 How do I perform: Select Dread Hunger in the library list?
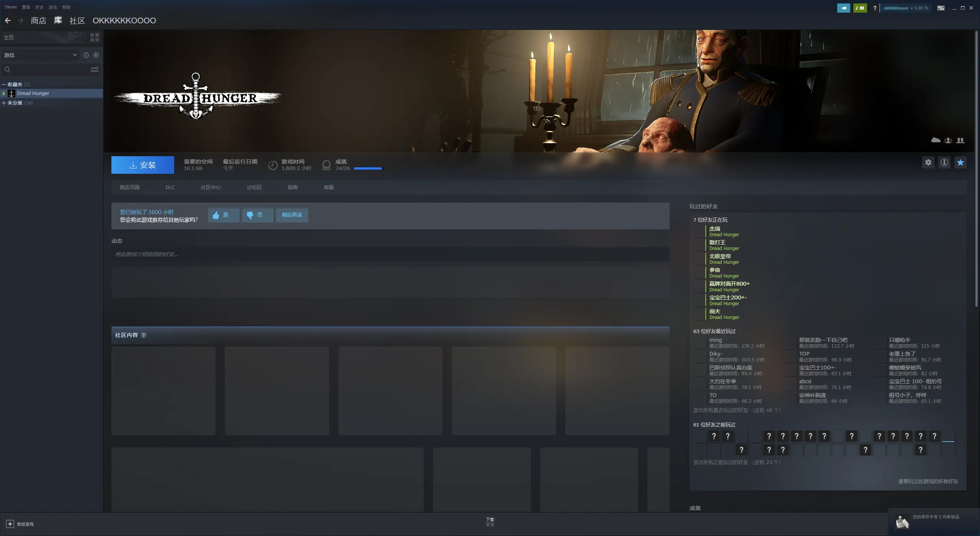[x=51, y=93]
